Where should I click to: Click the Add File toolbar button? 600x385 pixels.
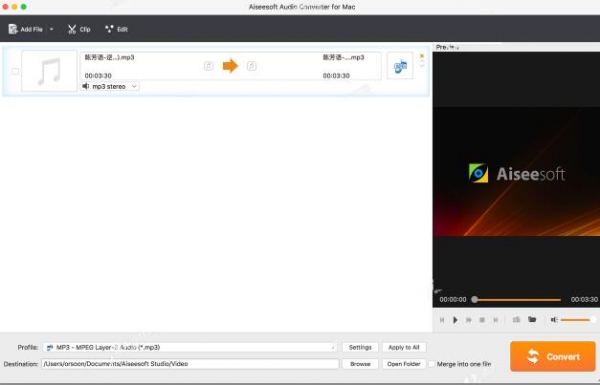(x=25, y=29)
